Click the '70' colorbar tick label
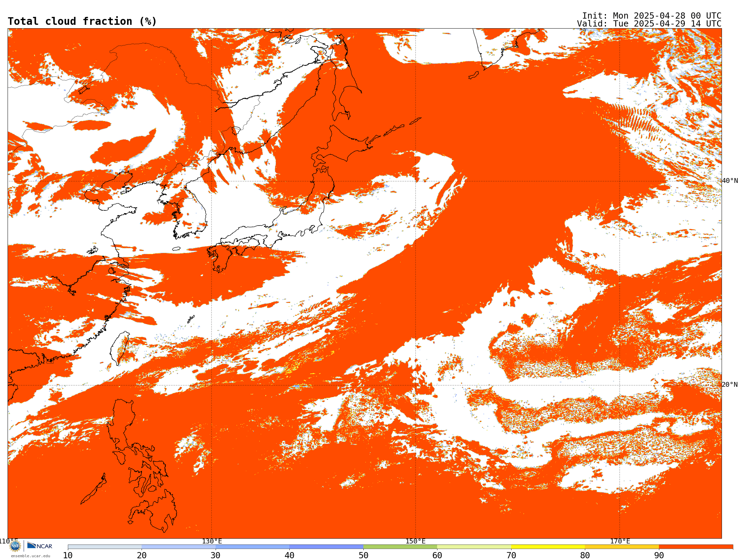 tap(511, 556)
